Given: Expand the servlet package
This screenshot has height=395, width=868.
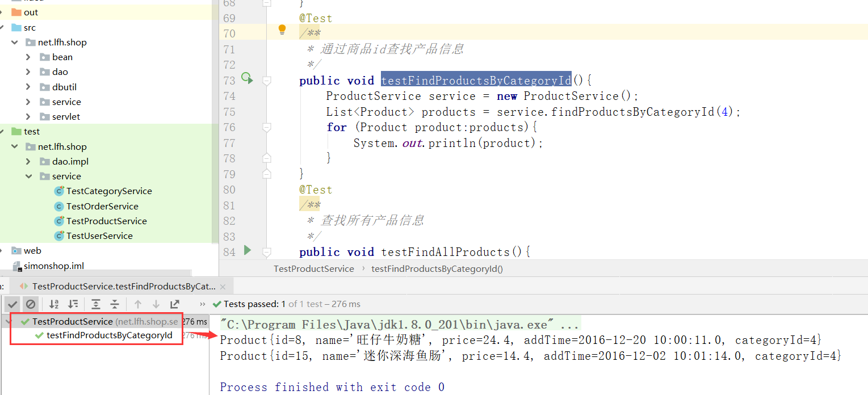Looking at the screenshot, I should [28, 116].
